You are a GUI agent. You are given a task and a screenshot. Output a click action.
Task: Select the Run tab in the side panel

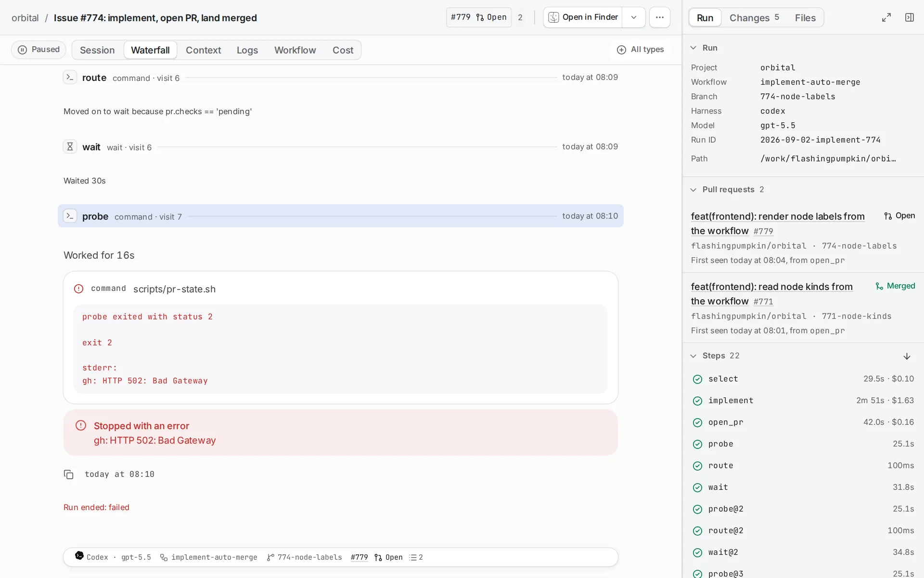705,18
